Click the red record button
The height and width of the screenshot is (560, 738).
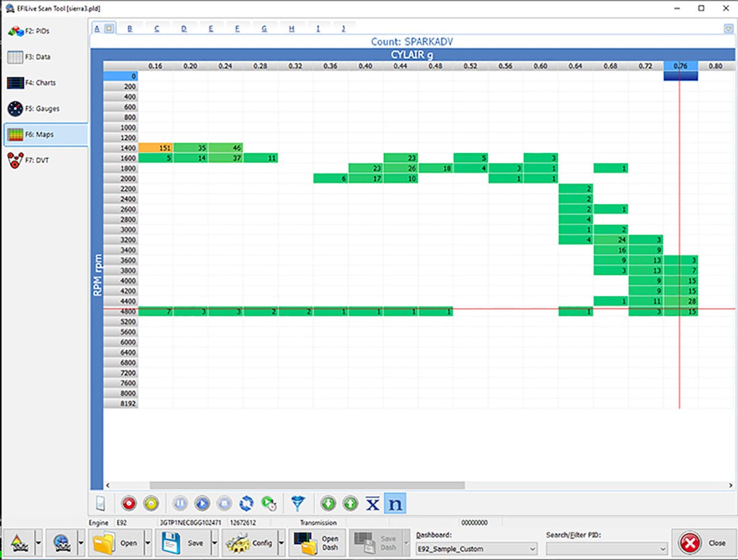click(x=129, y=503)
